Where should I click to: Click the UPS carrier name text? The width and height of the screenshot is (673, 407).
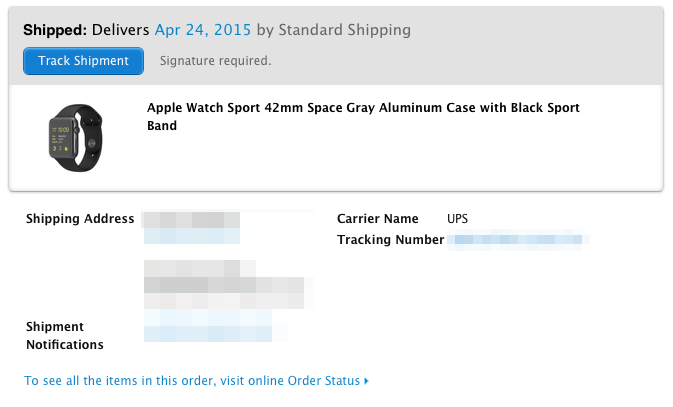tap(457, 219)
